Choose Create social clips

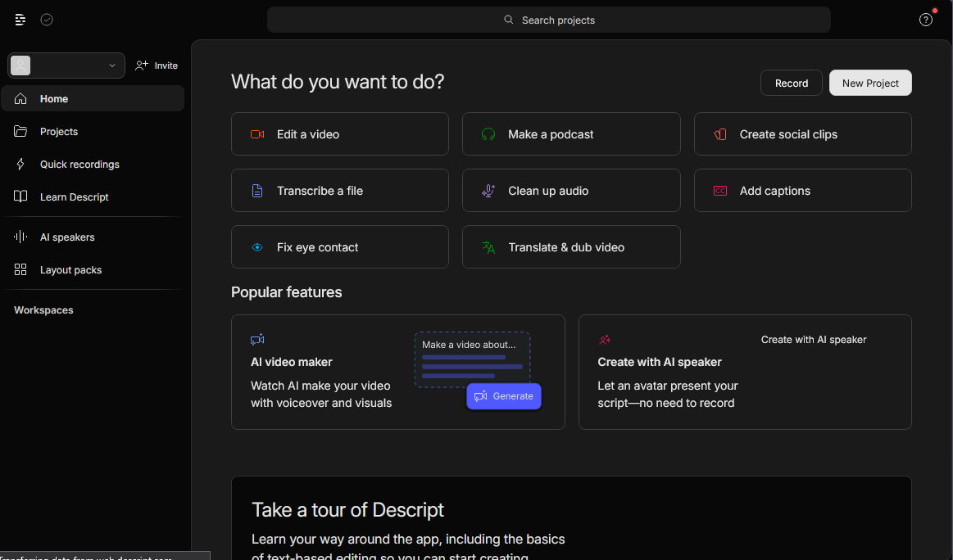point(803,133)
